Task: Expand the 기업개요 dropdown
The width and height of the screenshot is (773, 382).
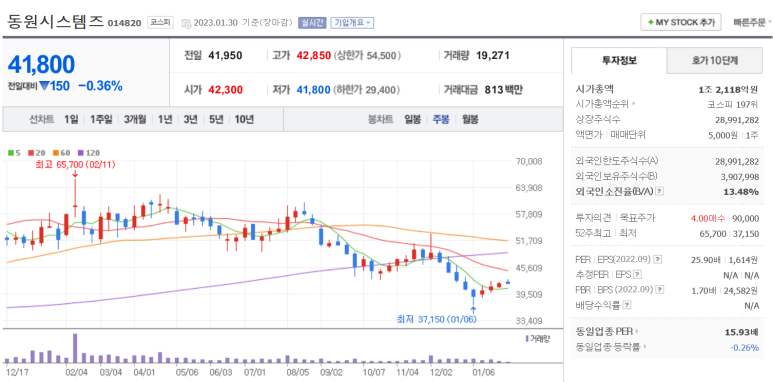Action: tap(352, 23)
